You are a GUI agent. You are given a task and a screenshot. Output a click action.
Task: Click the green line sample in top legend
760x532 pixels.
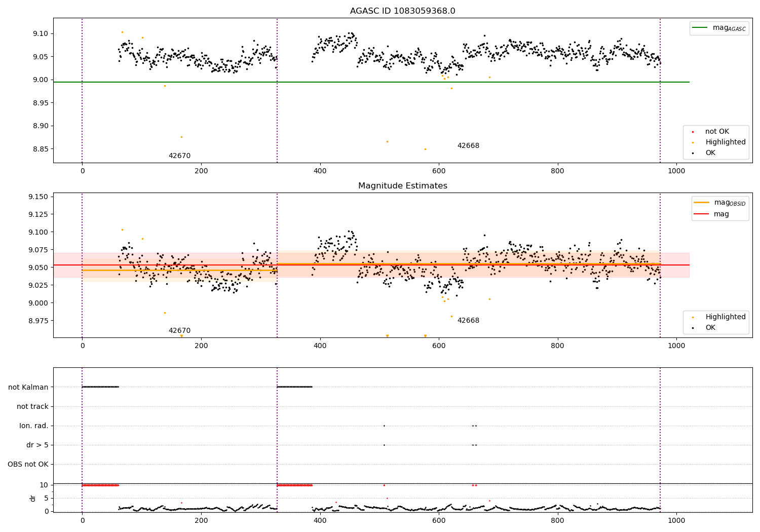click(700, 28)
